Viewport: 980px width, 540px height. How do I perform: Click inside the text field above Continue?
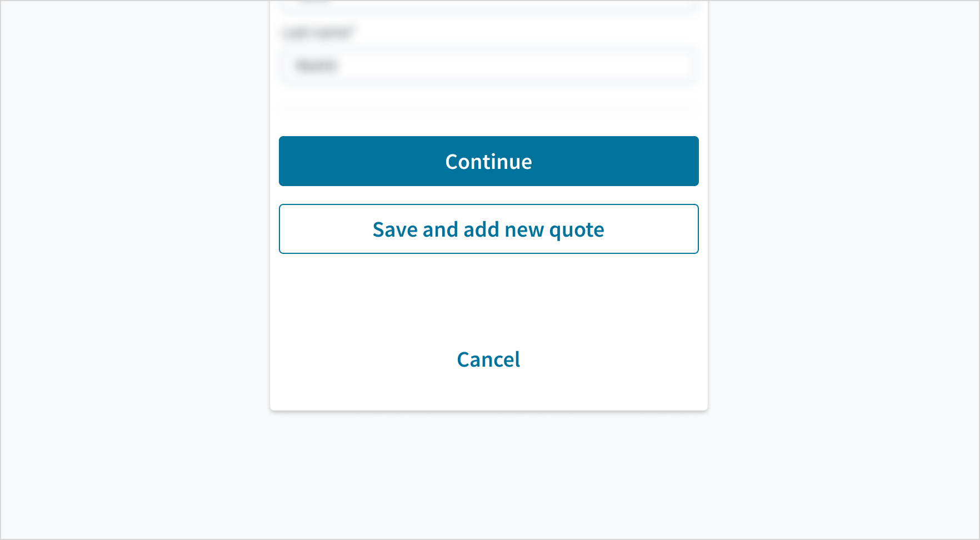coord(488,66)
